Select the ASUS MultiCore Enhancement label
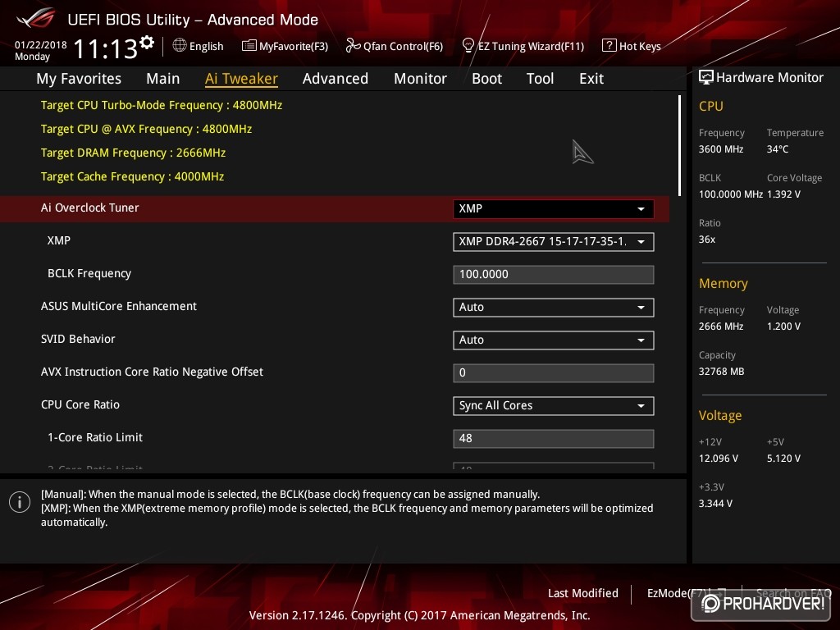The image size is (840, 630). (119, 306)
